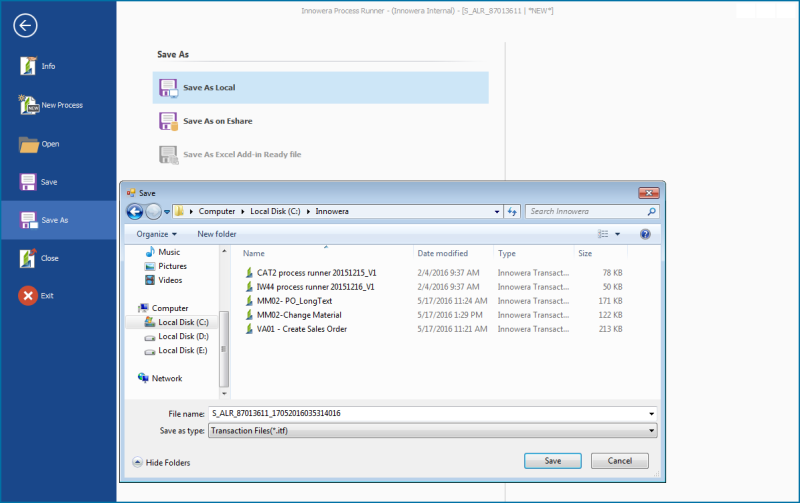This screenshot has height=503, width=800.
Task: Click the Search Innowera field
Action: (x=586, y=212)
